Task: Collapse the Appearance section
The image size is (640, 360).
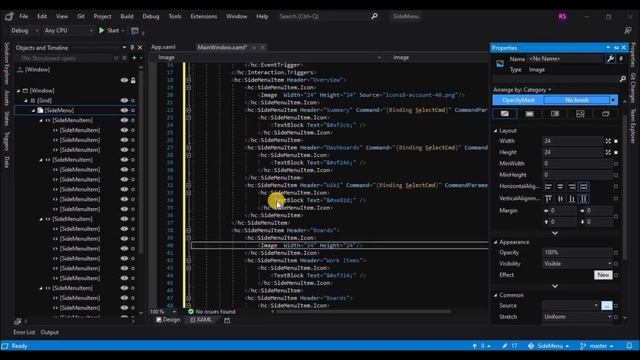Action: (x=496, y=242)
